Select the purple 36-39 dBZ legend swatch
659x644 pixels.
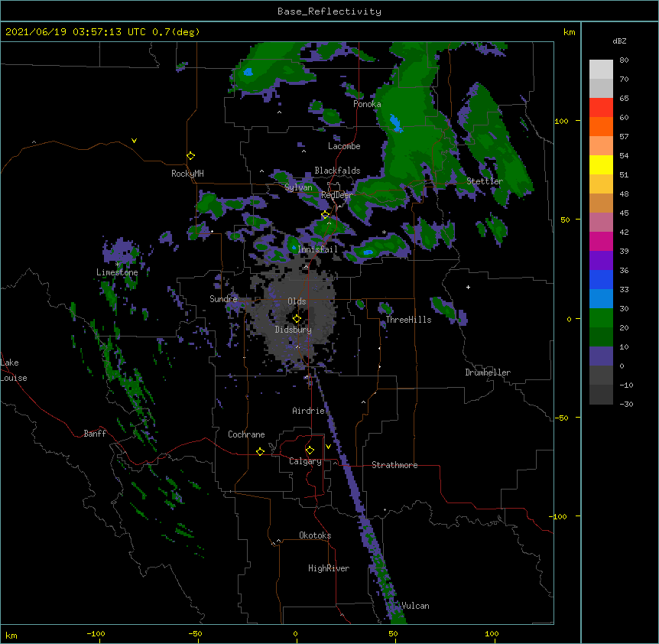pyautogui.click(x=601, y=260)
